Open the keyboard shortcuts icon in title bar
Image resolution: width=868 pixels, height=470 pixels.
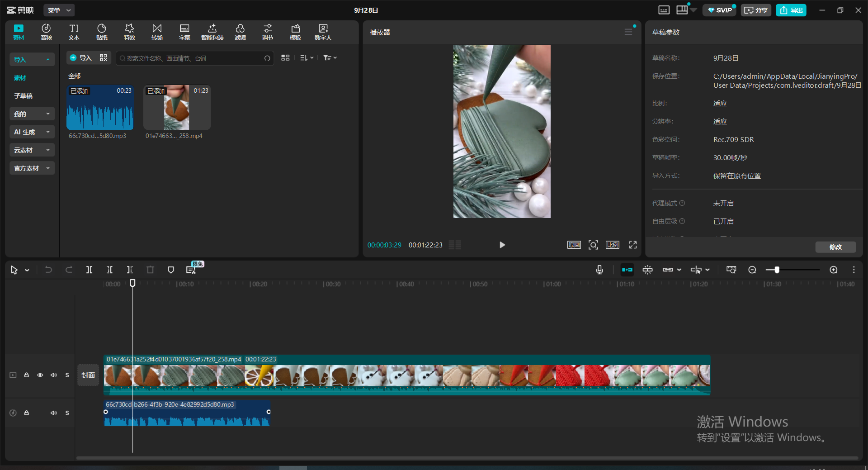(664, 10)
